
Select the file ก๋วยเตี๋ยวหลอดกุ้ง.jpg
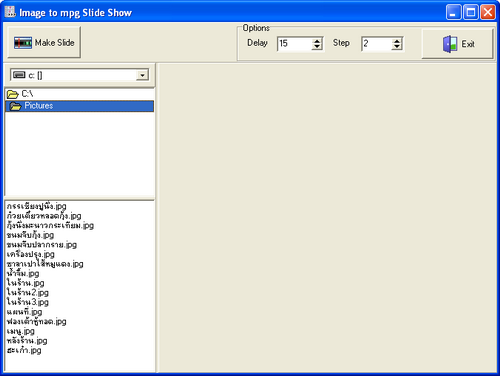44,216
